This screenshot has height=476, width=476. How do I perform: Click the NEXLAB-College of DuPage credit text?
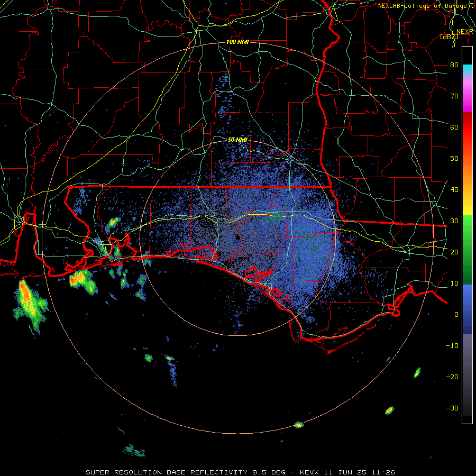click(426, 6)
